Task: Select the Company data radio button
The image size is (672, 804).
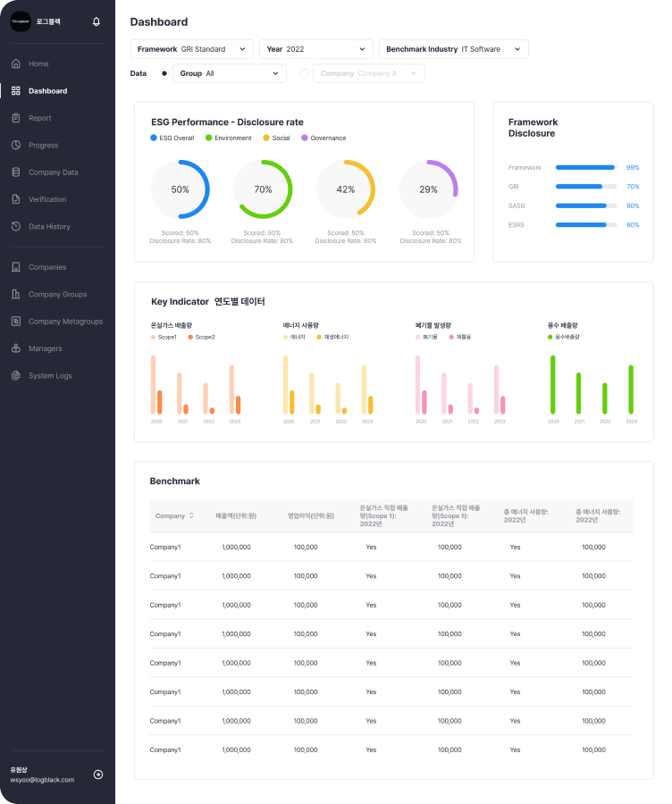Action: coord(304,73)
